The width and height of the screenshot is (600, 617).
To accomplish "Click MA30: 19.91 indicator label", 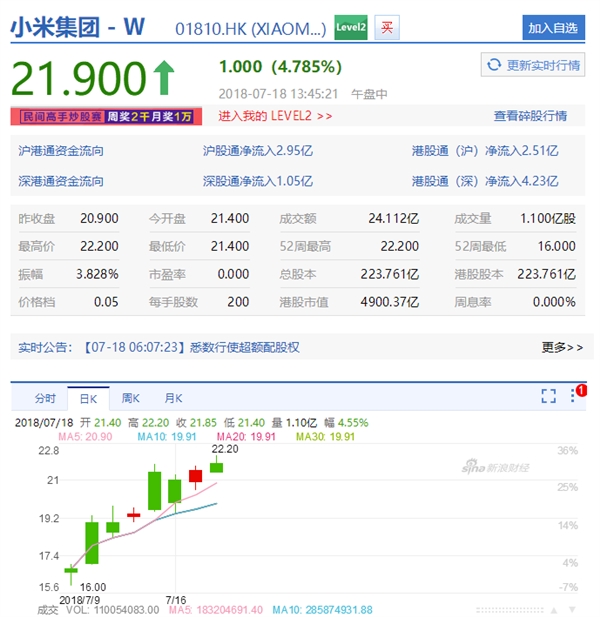I will point(325,437).
